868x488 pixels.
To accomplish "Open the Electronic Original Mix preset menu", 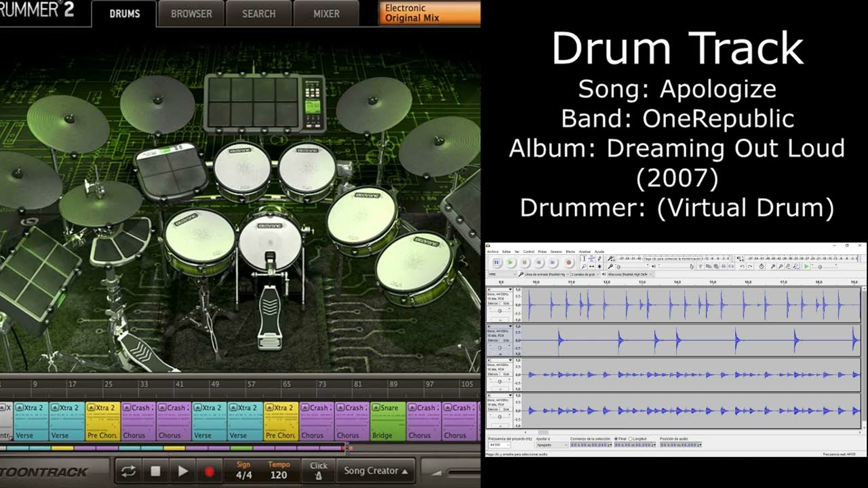I will [430, 13].
